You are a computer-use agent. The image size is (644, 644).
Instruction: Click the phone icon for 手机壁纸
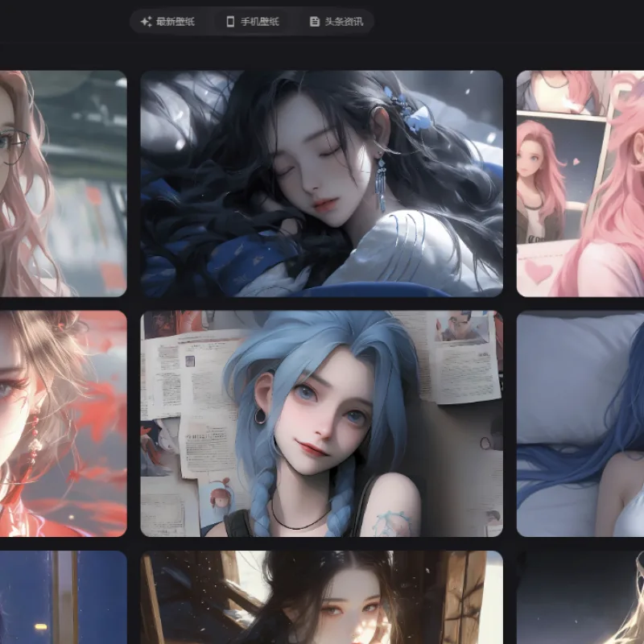[231, 22]
